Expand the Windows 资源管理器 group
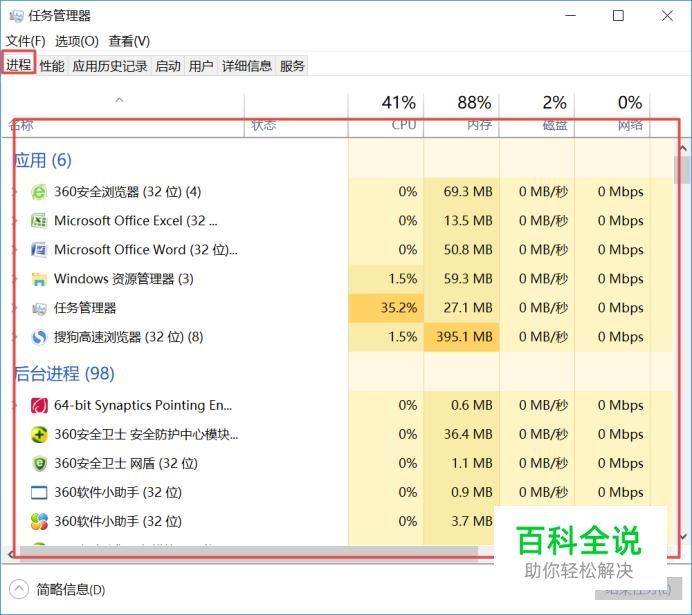 point(15,279)
